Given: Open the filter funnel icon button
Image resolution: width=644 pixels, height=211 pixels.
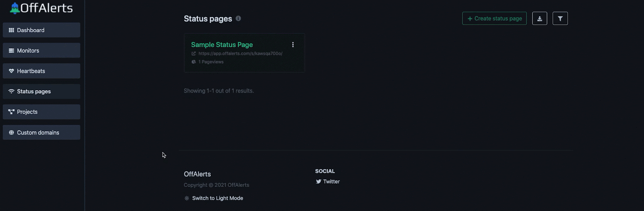Looking at the screenshot, I should click(x=560, y=19).
